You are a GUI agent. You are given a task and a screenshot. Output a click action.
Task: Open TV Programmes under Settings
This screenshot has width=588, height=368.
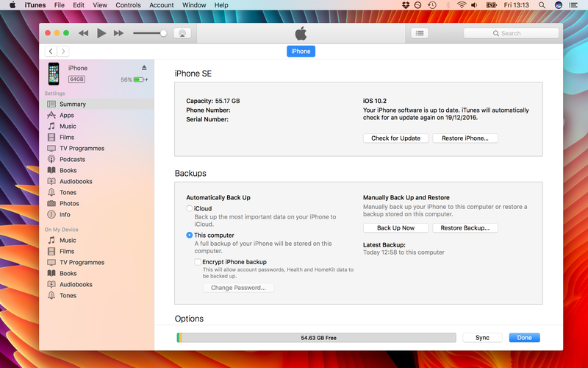97,149
